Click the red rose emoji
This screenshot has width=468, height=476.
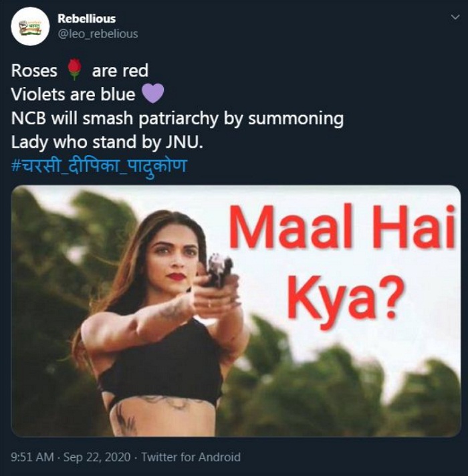coord(74,69)
